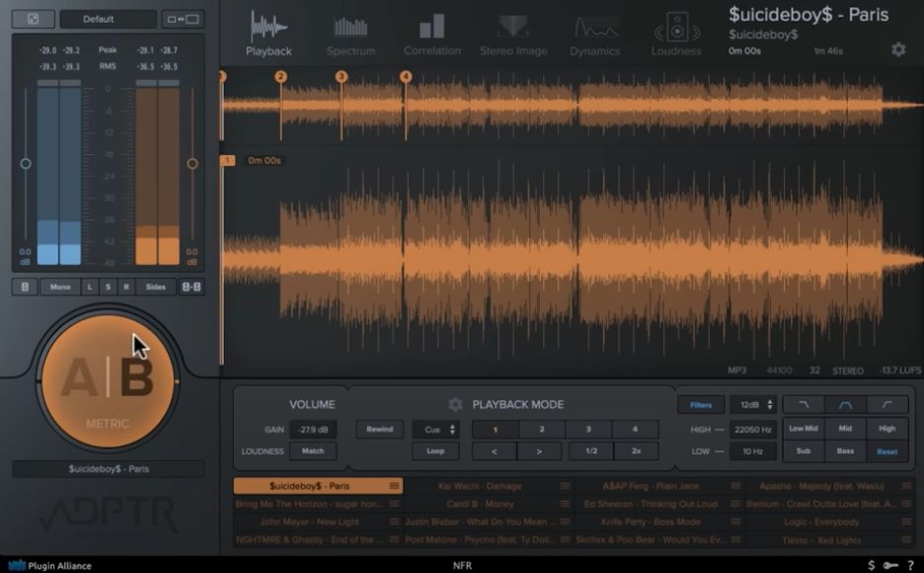Screen dimensions: 924x573
Task: Select cue point 3 in Playback Mode
Action: point(588,429)
